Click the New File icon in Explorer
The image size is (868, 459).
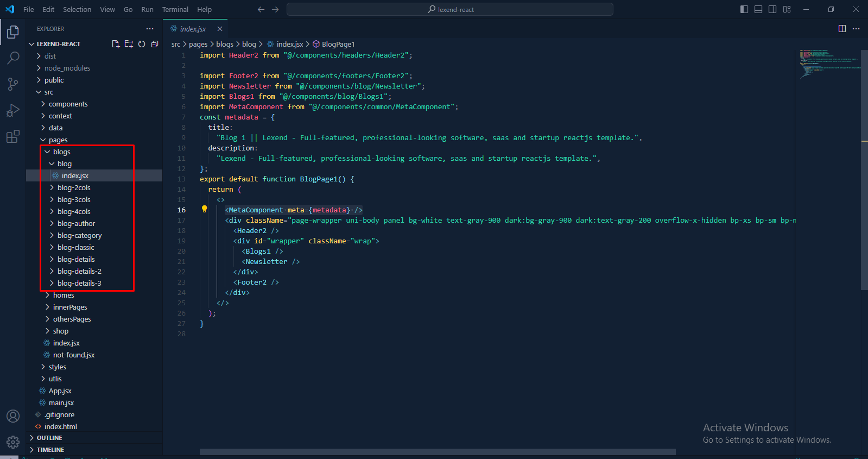(116, 44)
